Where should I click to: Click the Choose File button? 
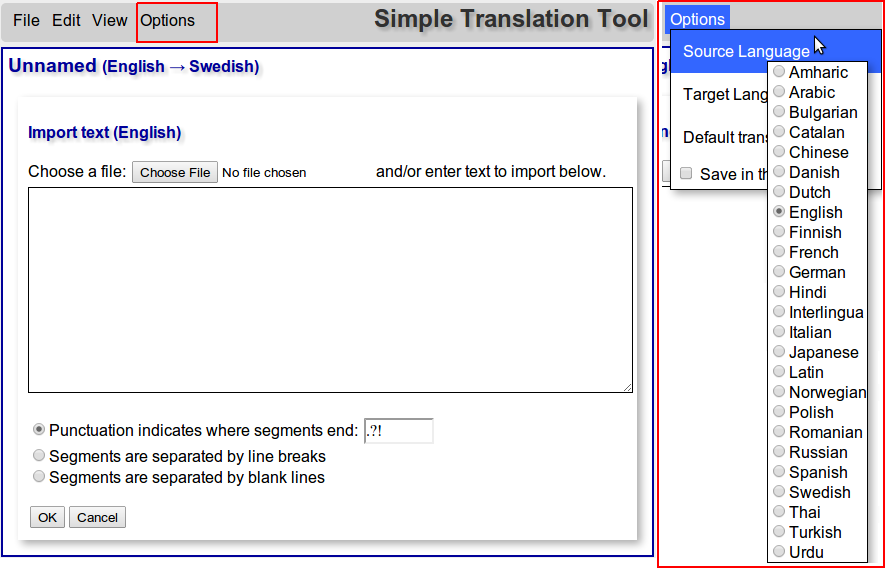175,172
